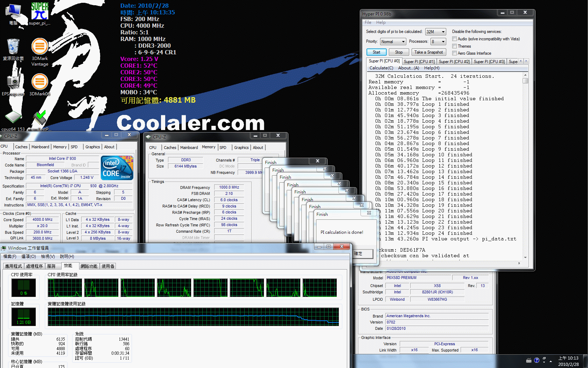Open Hyper PI File menu

pyautogui.click(x=368, y=22)
